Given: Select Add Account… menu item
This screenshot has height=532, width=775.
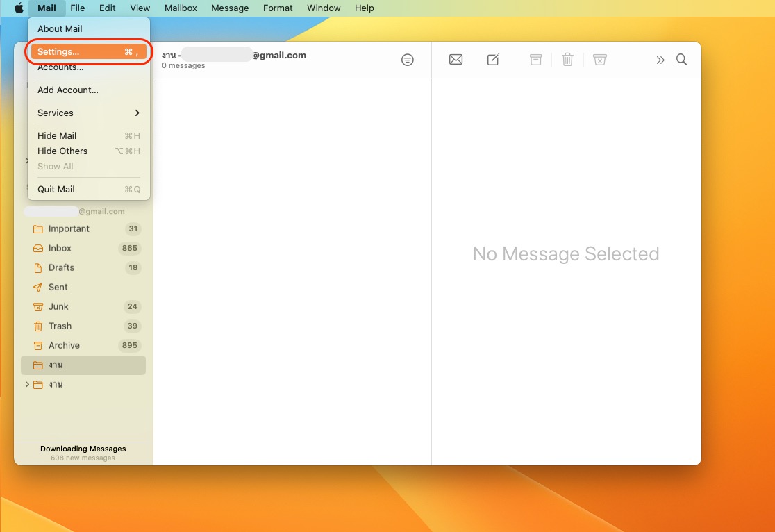Looking at the screenshot, I should (x=68, y=90).
